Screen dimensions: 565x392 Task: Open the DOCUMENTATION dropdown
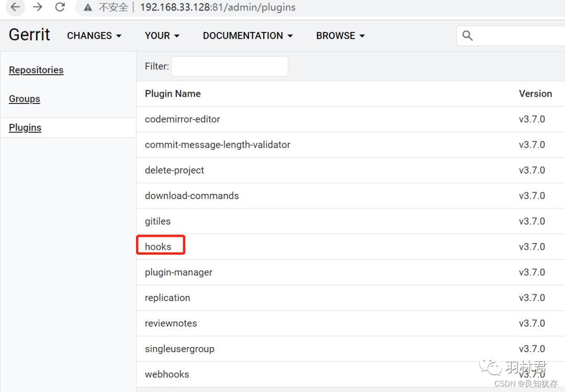[x=248, y=36]
